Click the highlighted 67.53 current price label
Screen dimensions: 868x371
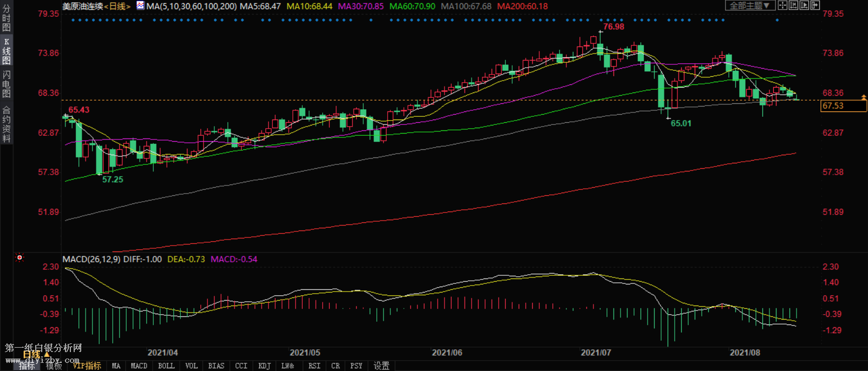pyautogui.click(x=844, y=106)
